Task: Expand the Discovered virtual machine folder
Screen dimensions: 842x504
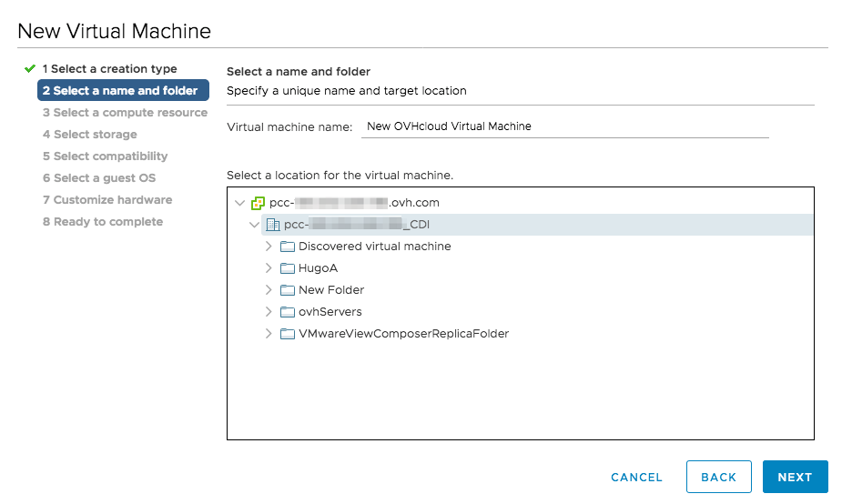Action: point(269,247)
